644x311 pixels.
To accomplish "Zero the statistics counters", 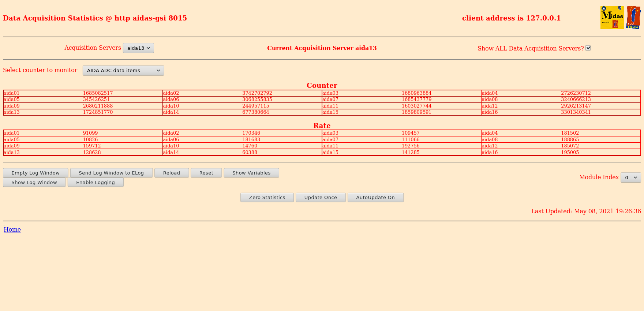I will coord(267,197).
